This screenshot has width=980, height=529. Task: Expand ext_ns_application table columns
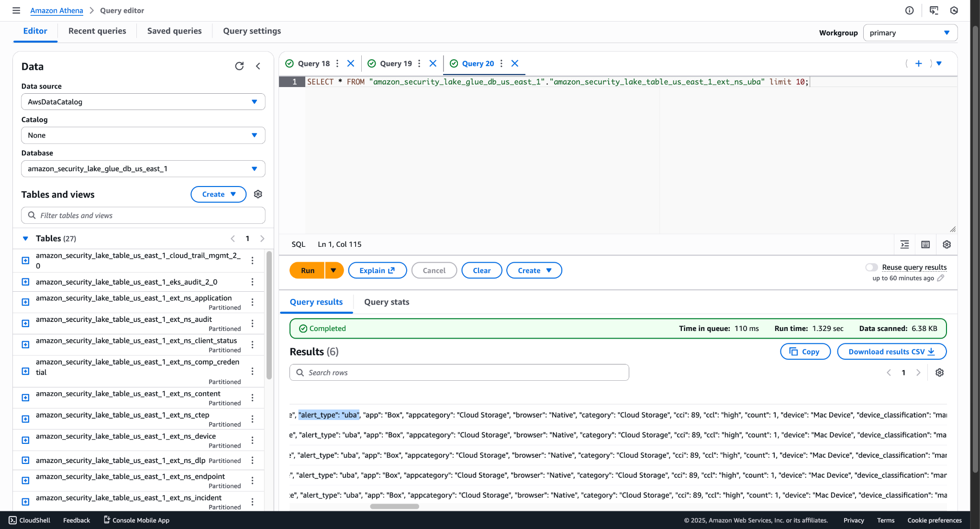pos(26,302)
